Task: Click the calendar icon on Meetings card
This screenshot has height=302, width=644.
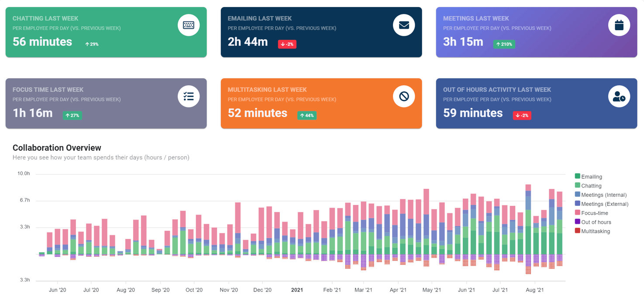Action: (619, 25)
